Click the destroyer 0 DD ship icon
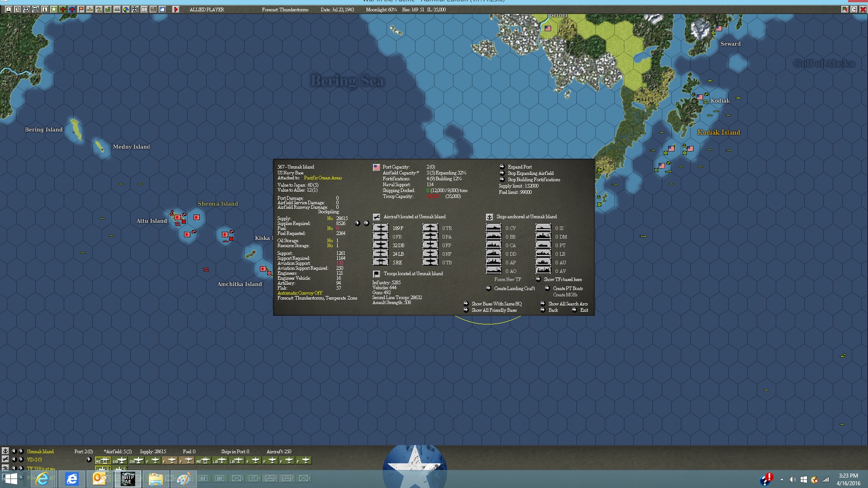 coord(493,253)
